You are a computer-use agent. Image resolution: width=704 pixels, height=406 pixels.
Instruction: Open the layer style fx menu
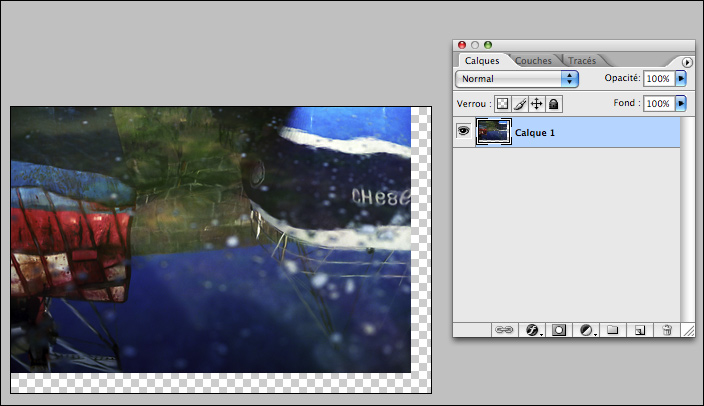(x=533, y=329)
